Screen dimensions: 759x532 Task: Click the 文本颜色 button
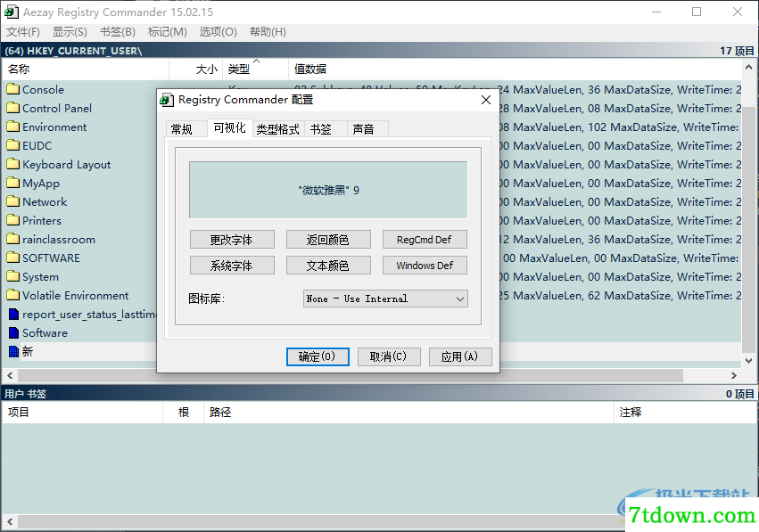328,265
